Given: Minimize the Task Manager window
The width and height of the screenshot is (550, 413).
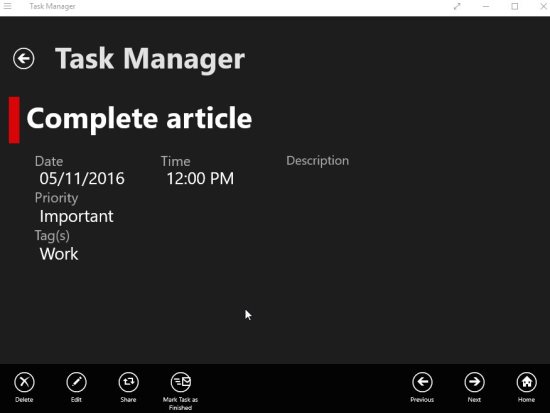Looking at the screenshot, I should tap(486, 6).
